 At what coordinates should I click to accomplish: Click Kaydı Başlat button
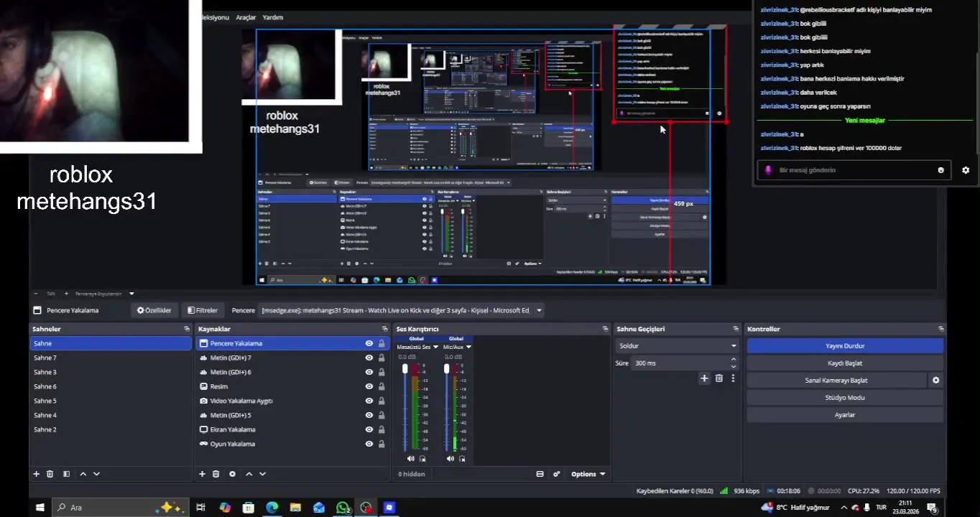pos(845,363)
